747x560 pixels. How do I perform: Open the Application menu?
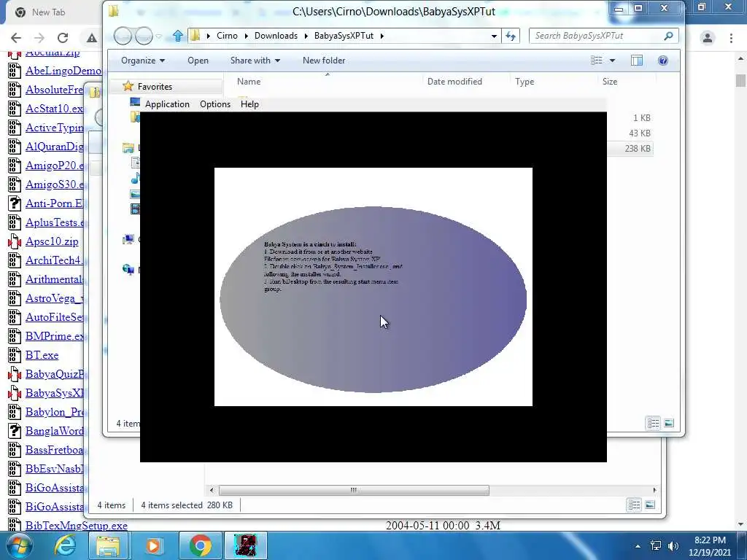(167, 104)
